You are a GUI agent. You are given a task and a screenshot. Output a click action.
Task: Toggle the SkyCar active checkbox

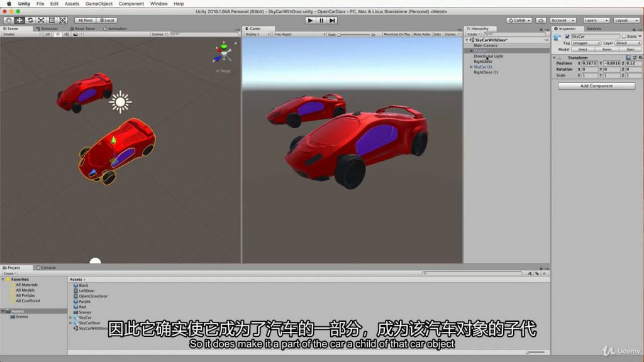[x=567, y=36]
